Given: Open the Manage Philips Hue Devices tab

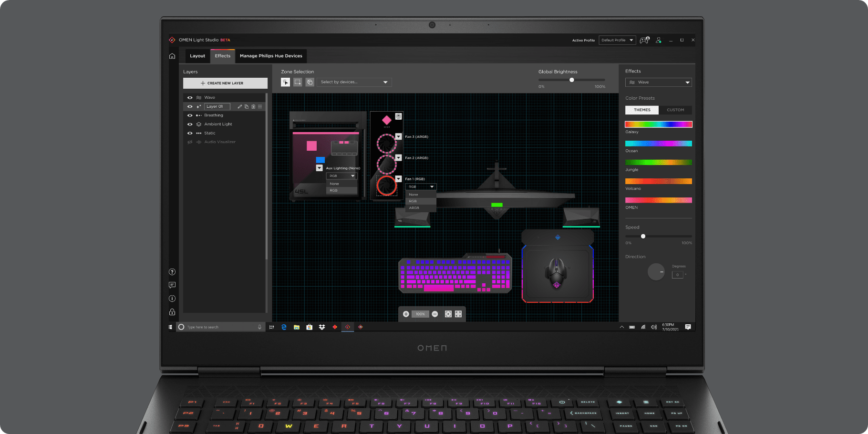Looking at the screenshot, I should pos(271,56).
